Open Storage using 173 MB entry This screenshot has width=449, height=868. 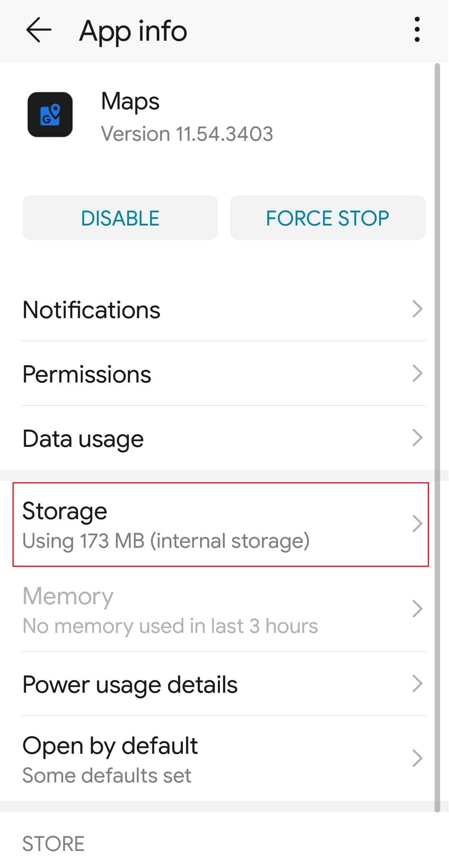click(x=221, y=524)
